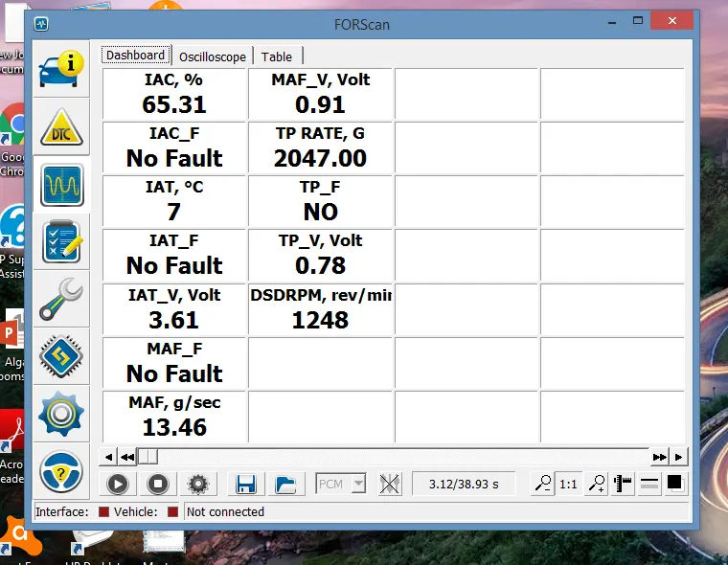Select the IAT_V, Volt gauge cell
The width and height of the screenshot is (728, 565).
[x=174, y=309]
